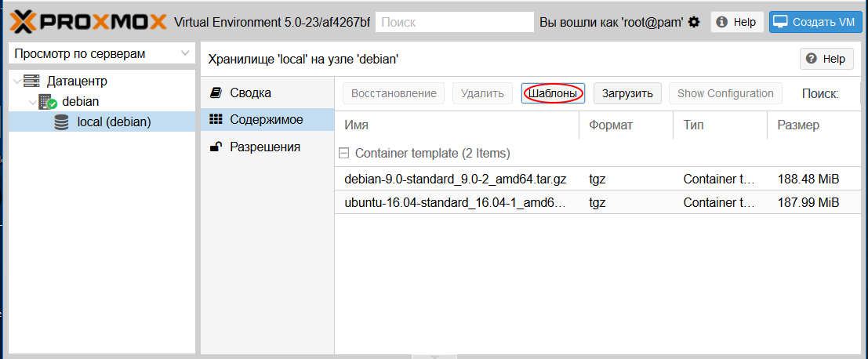Collapse bottom log panel arrow

click(x=434, y=356)
